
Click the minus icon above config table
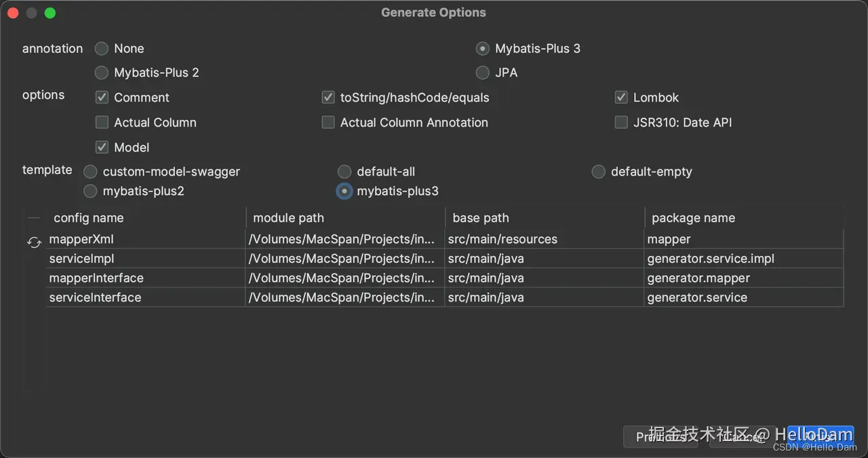(x=34, y=218)
